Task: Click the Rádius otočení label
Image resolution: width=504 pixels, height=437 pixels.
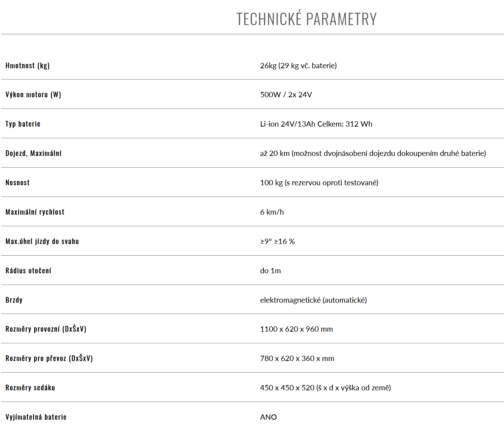Action: (28, 271)
